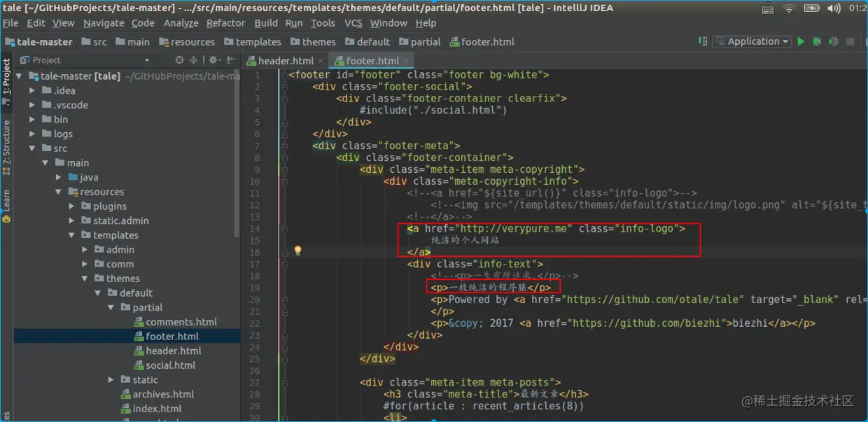Expand the plugins folder arrow
Viewport: 868px width, 422px height.
[72, 206]
